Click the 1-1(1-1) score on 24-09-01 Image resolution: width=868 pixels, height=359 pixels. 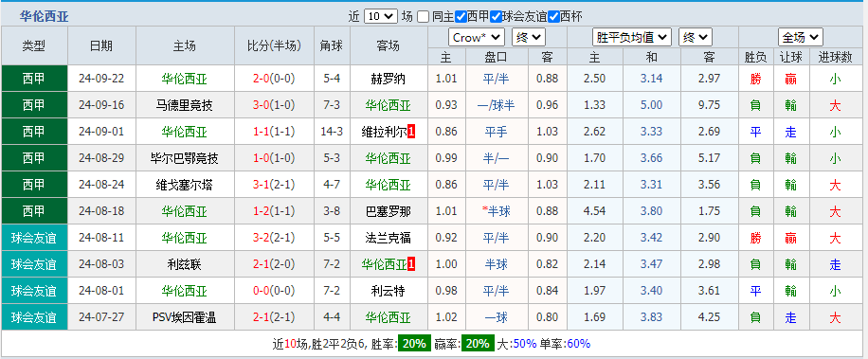click(274, 133)
